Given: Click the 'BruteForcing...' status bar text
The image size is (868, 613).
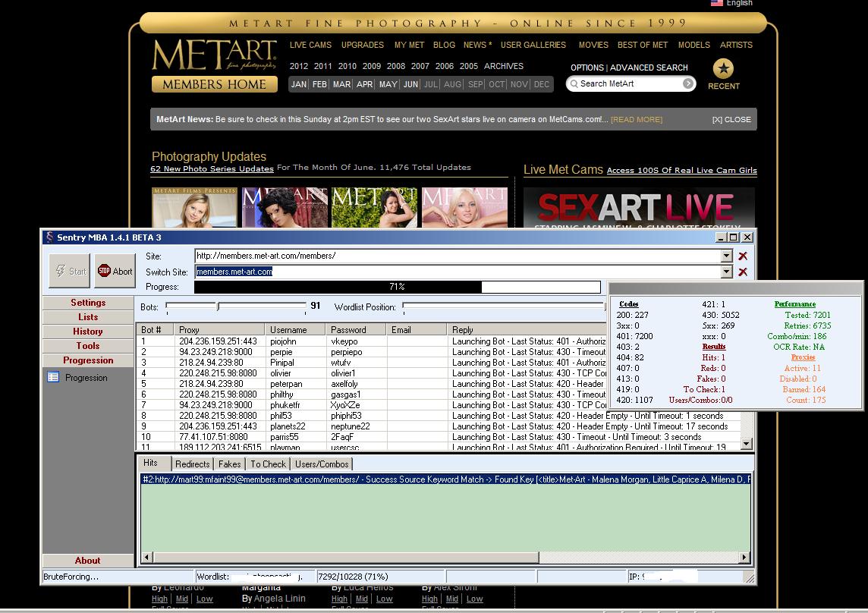Looking at the screenshot, I should pos(71,577).
